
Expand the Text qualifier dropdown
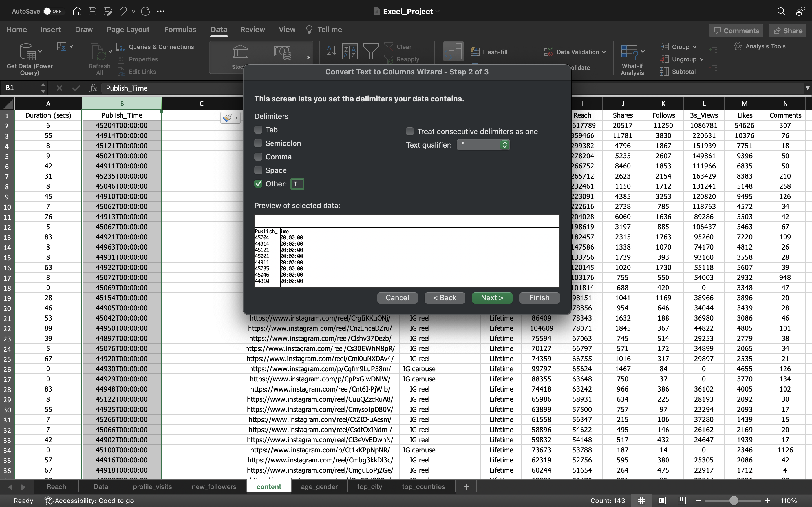(504, 144)
